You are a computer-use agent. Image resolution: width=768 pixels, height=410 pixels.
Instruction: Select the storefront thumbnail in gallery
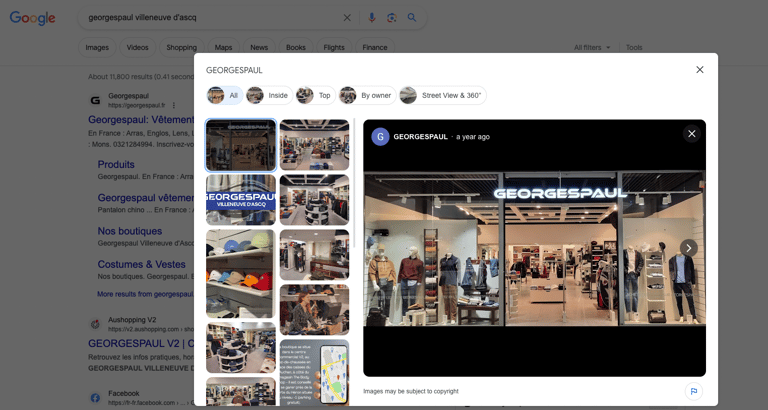click(240, 145)
